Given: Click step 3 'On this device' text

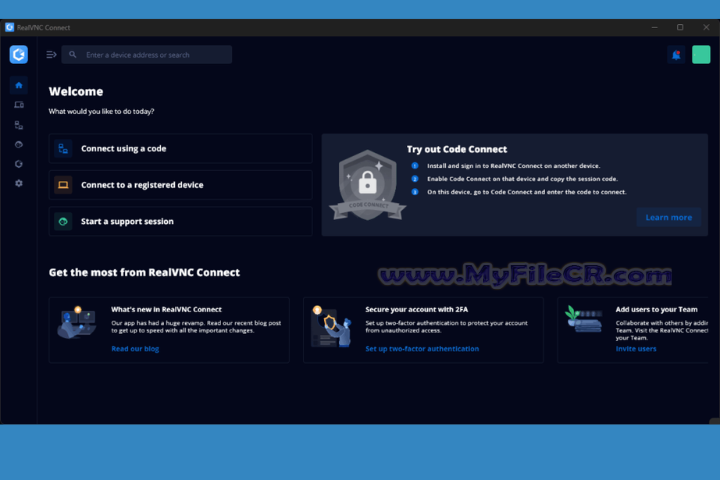Looking at the screenshot, I should (527, 192).
